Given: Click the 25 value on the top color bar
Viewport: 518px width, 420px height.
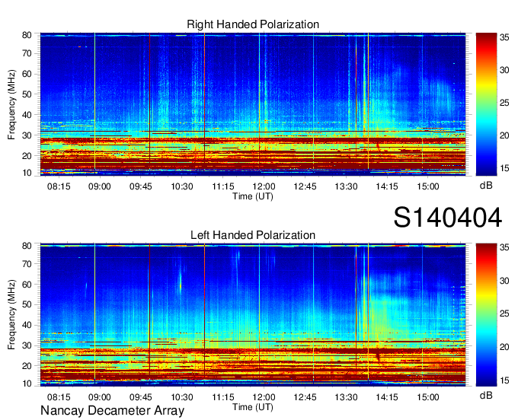Looking at the screenshot, I should 504,103.
